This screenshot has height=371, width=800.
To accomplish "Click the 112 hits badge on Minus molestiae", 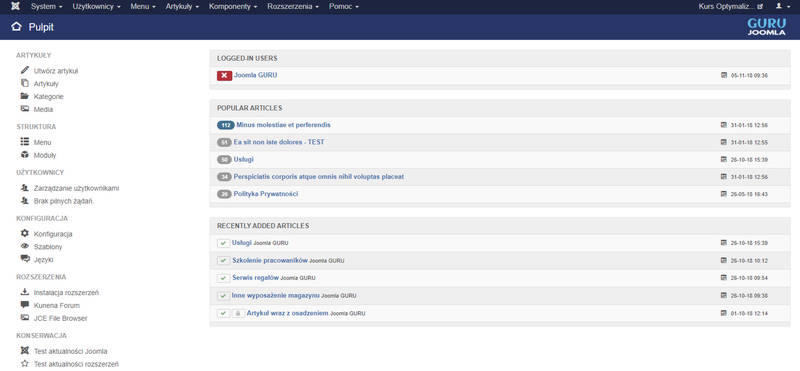I will [x=226, y=125].
